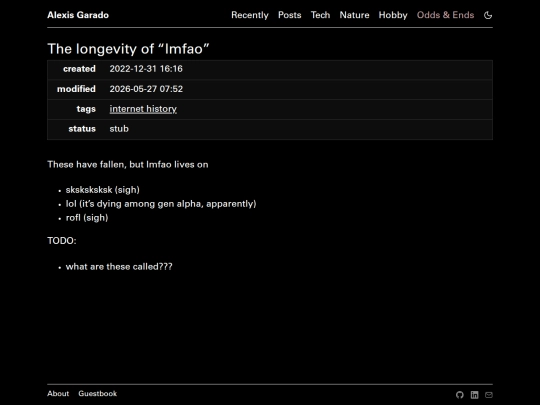Viewport: 540px width, 405px height.
Task: Click the modified date 2026-05-27 07:52
Action: click(x=146, y=89)
